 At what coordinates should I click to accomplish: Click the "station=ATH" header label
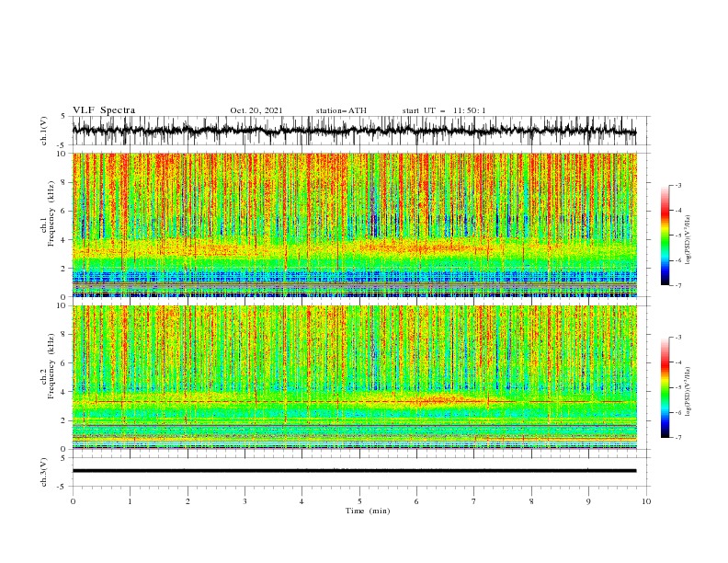point(341,110)
